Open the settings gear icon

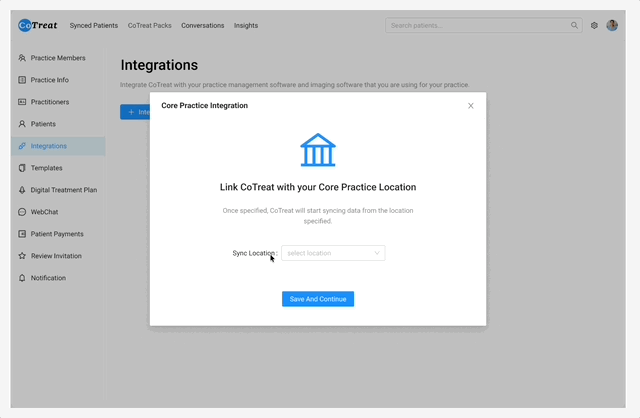[594, 25]
